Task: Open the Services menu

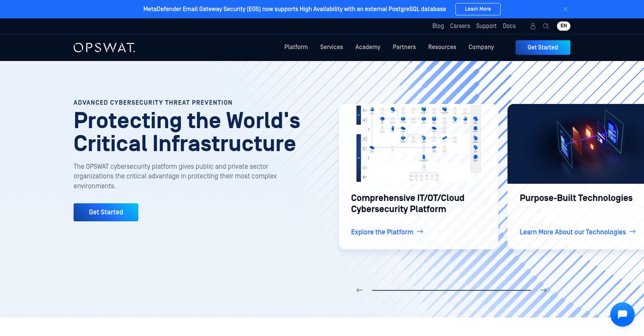Action: tap(332, 47)
